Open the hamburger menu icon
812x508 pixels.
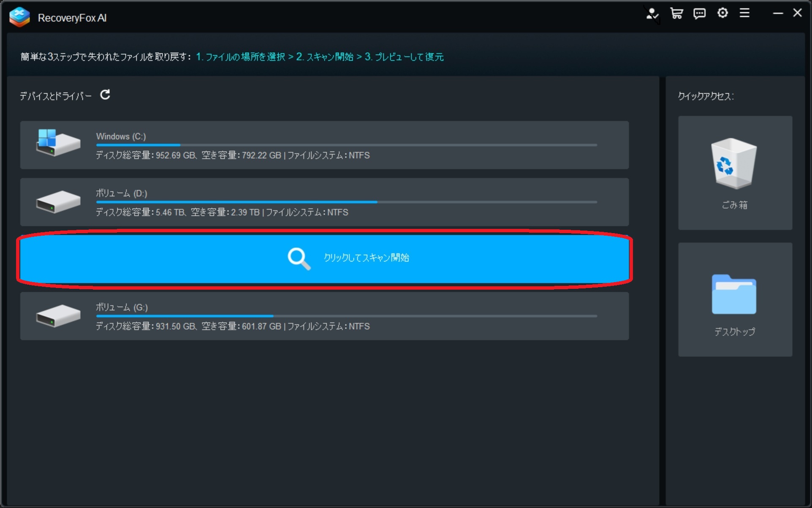tap(744, 13)
